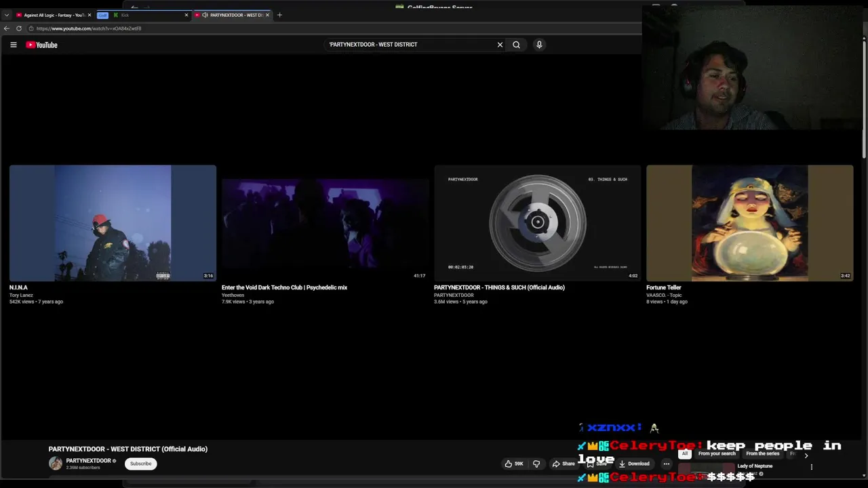Open more actions three-dot menu beside Download
Image resolution: width=868 pixels, height=488 pixels.
(667, 464)
